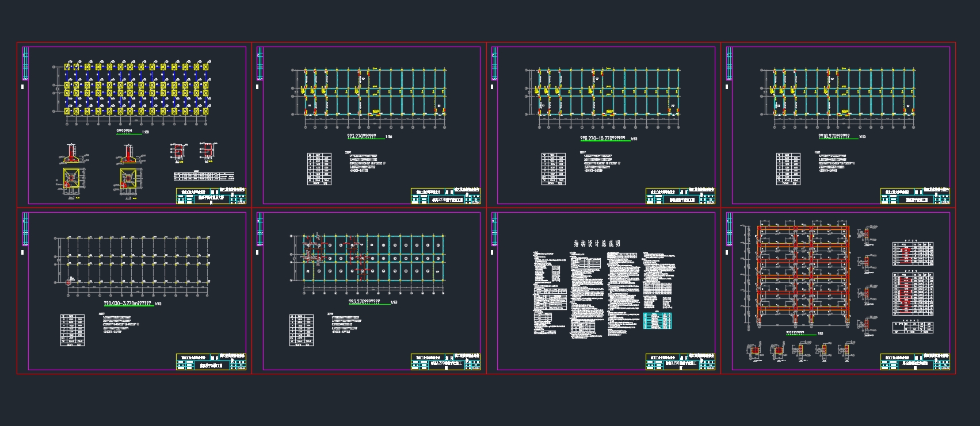Click the title block of the design notes sheet
This screenshot has width=980, height=426.
click(x=681, y=362)
